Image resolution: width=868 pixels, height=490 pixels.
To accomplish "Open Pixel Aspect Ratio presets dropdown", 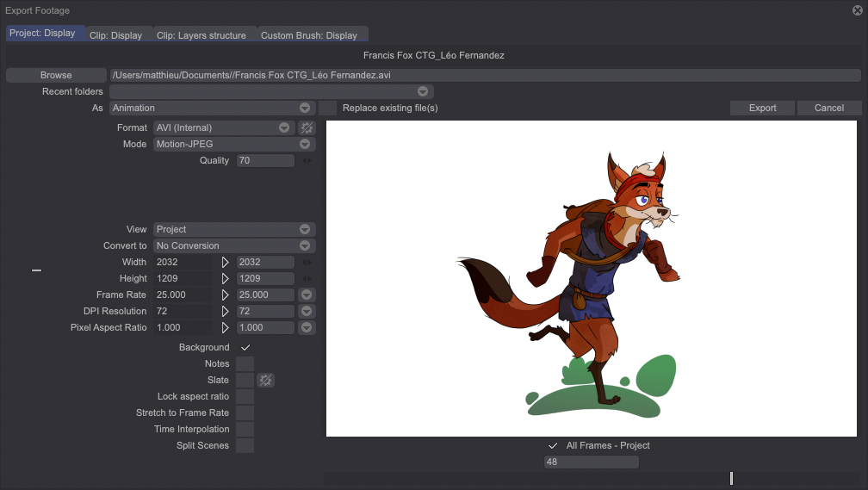I will [307, 328].
